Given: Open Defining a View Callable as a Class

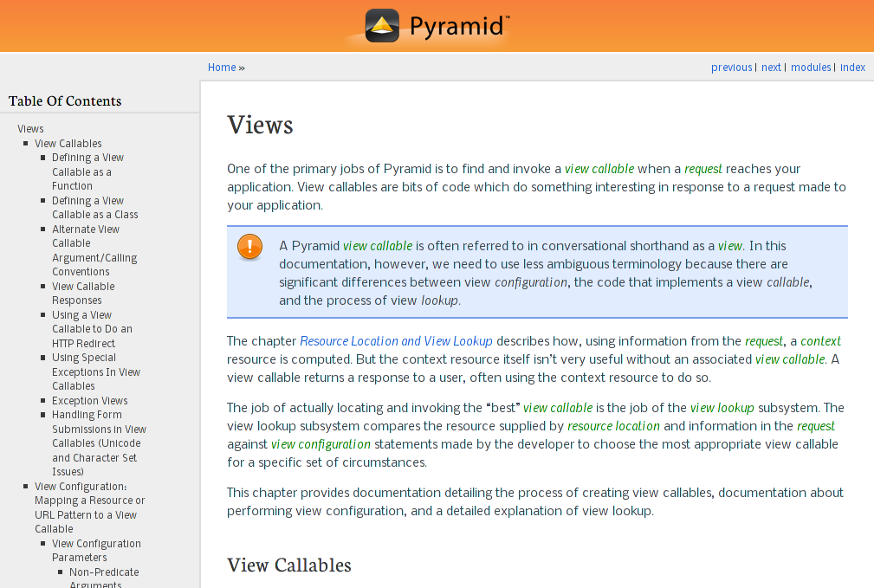Looking at the screenshot, I should [x=94, y=207].
